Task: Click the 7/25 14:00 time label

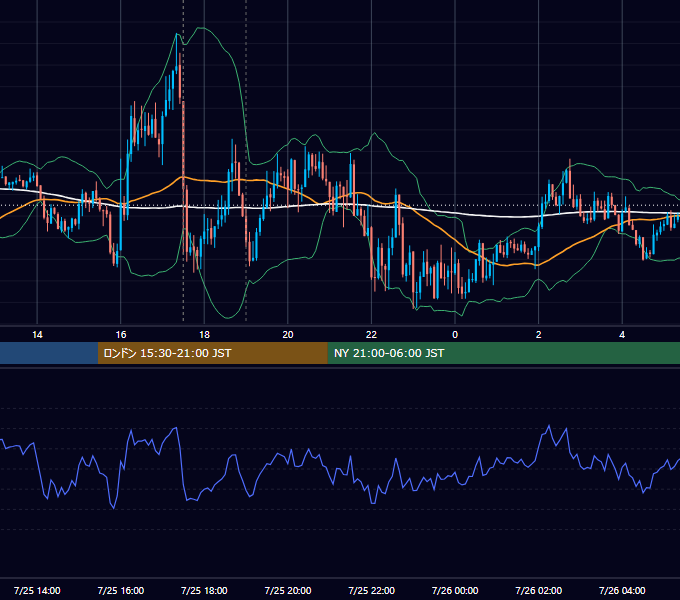Action: point(37,590)
